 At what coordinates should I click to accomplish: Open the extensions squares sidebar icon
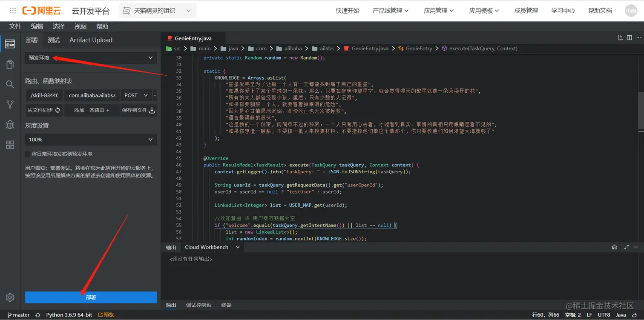10,145
